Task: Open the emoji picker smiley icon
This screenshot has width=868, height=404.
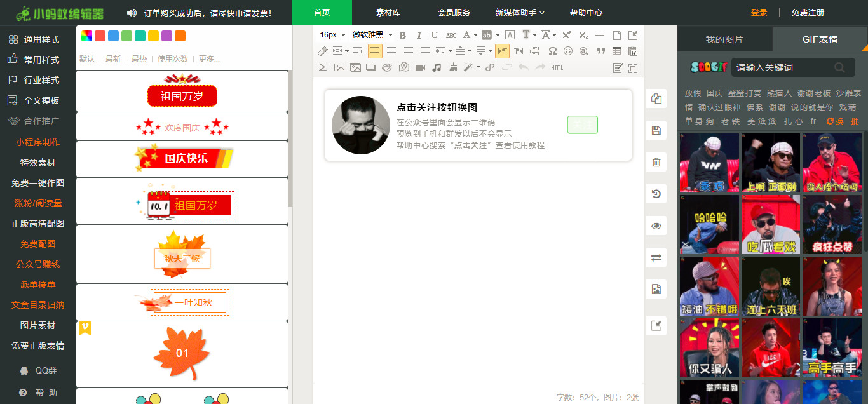Action: point(567,51)
